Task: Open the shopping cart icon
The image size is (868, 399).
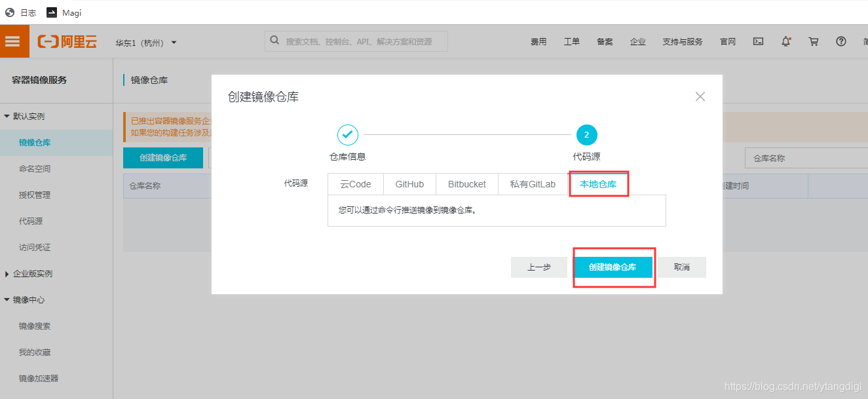Action: [x=814, y=41]
